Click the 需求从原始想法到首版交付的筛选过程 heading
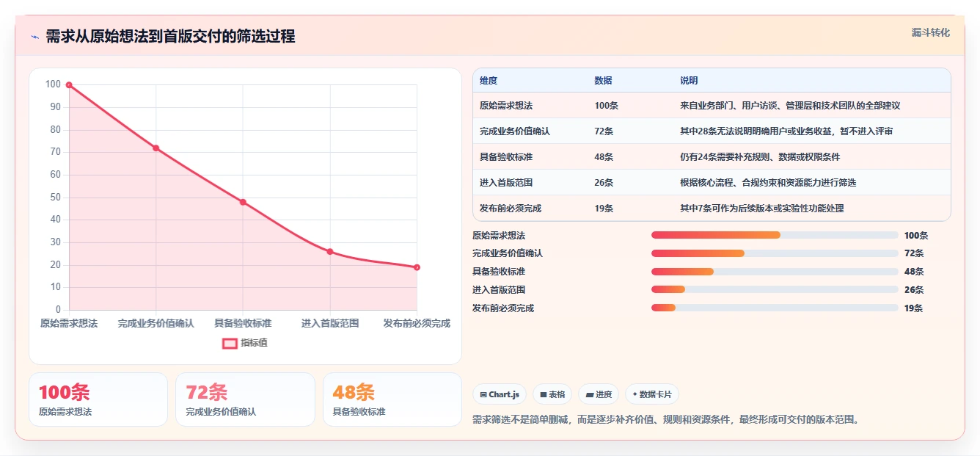Viewport: 980px width, 456px height. [170, 37]
